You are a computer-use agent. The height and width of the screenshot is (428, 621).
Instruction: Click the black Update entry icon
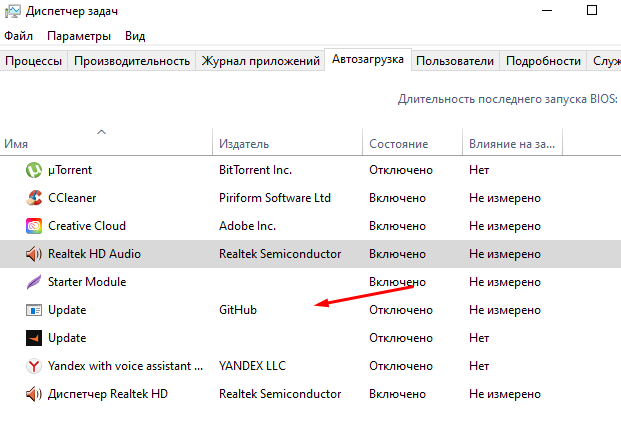[x=33, y=338]
